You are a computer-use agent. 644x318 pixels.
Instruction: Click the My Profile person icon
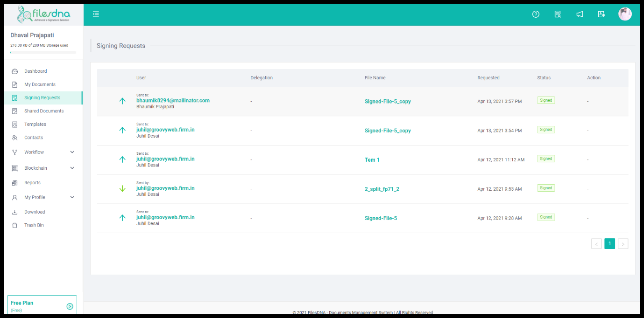[14, 197]
